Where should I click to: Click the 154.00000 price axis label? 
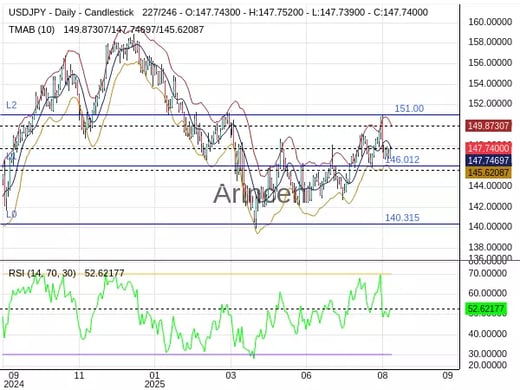(490, 83)
